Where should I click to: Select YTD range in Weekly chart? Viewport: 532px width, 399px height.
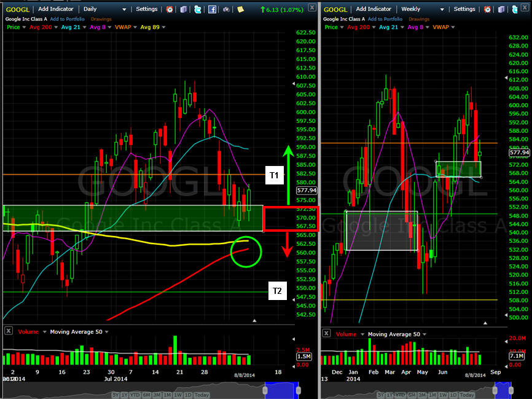(x=400, y=395)
